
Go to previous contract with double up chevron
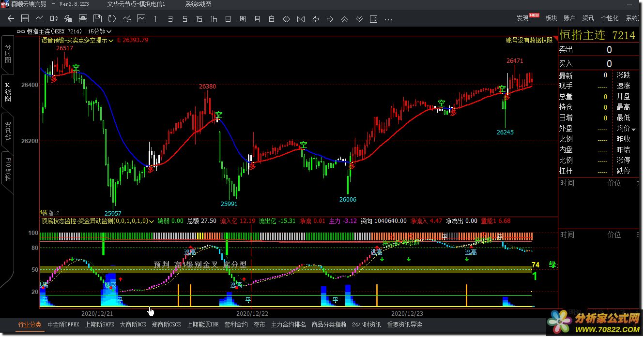(344, 19)
